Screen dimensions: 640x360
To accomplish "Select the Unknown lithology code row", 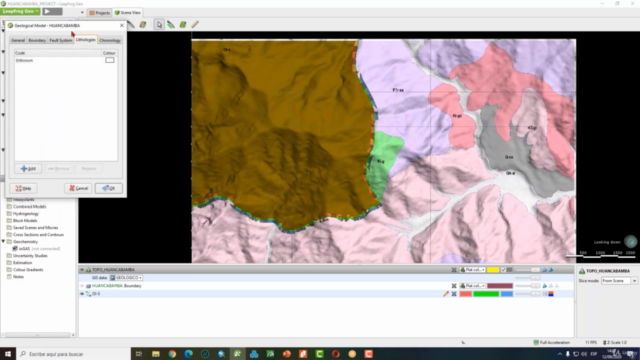I will (x=66, y=60).
